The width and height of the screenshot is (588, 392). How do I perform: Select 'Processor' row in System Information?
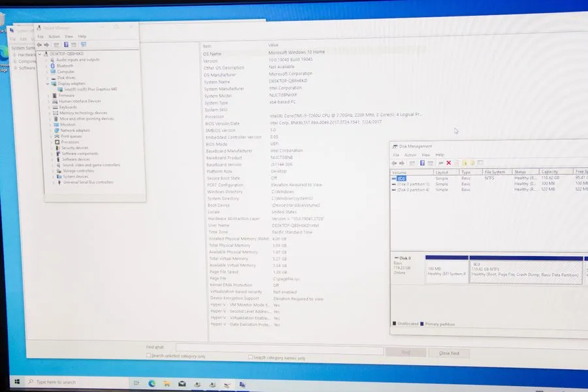click(x=315, y=116)
